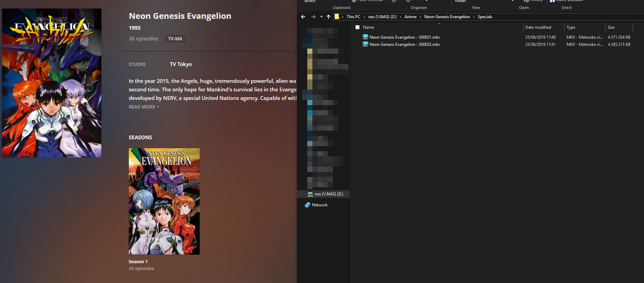Click 'SEASONS' section heading
This screenshot has width=644, height=283.
coord(140,138)
